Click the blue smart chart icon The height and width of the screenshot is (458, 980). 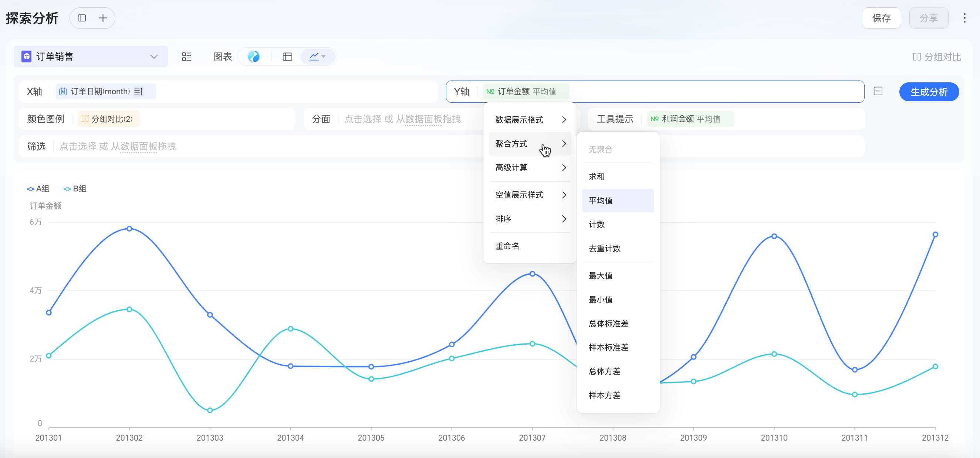253,57
